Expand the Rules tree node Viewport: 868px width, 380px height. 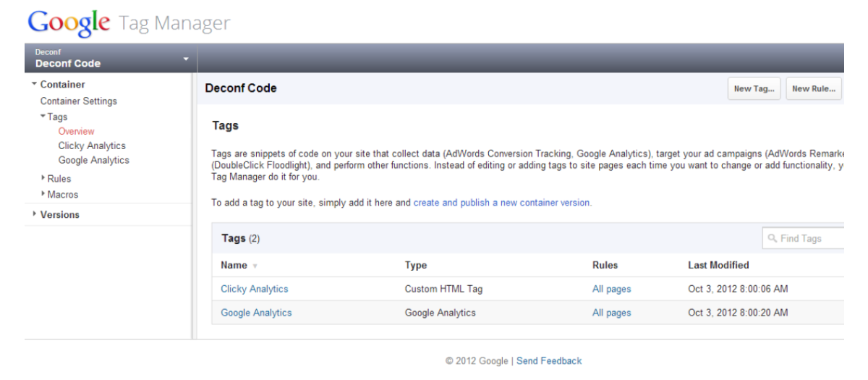click(x=43, y=179)
